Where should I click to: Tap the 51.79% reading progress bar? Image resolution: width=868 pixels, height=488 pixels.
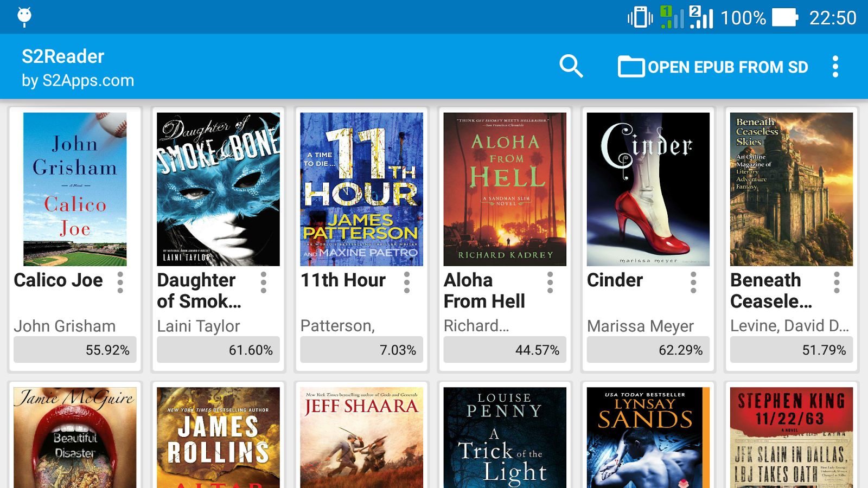(792, 350)
